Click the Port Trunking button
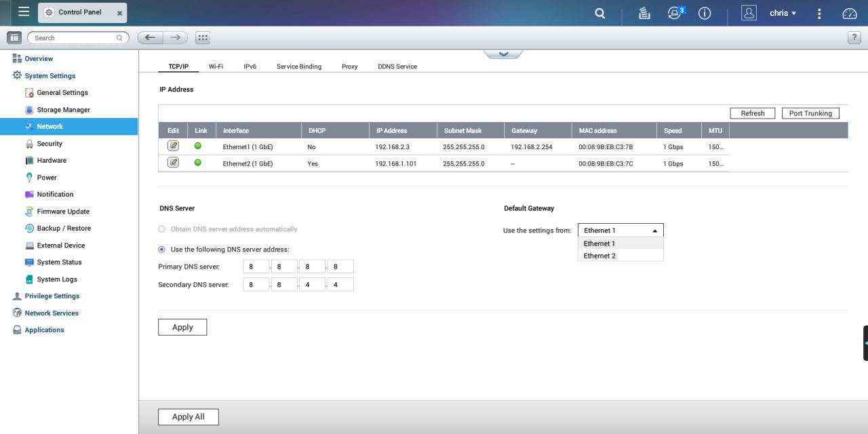This screenshot has height=434, width=868. click(x=810, y=113)
